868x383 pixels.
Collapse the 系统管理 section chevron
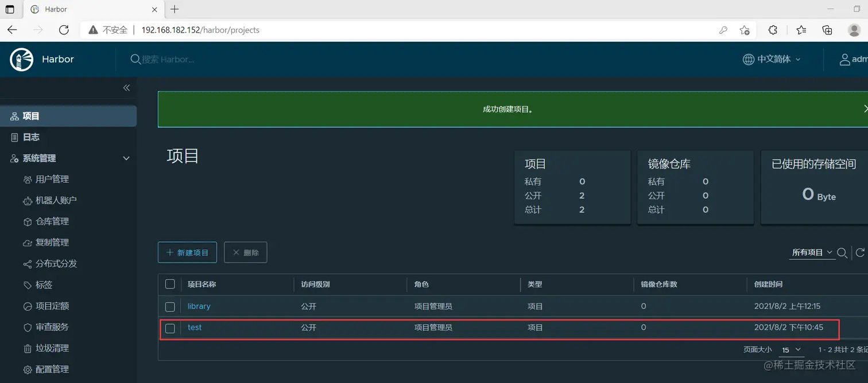pos(126,158)
